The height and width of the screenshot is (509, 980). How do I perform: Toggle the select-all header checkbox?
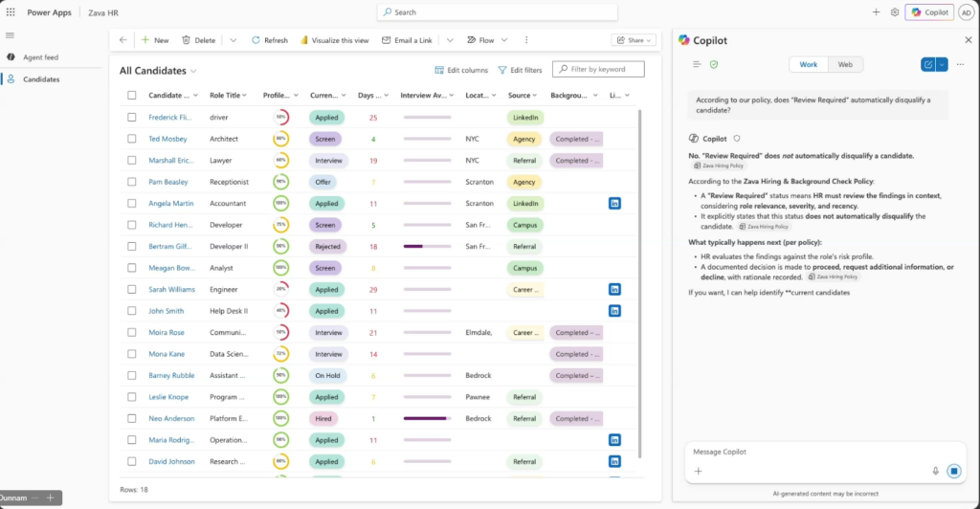pos(132,96)
